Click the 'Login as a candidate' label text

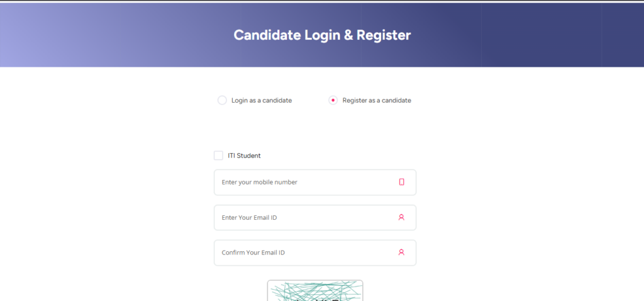[x=262, y=100]
